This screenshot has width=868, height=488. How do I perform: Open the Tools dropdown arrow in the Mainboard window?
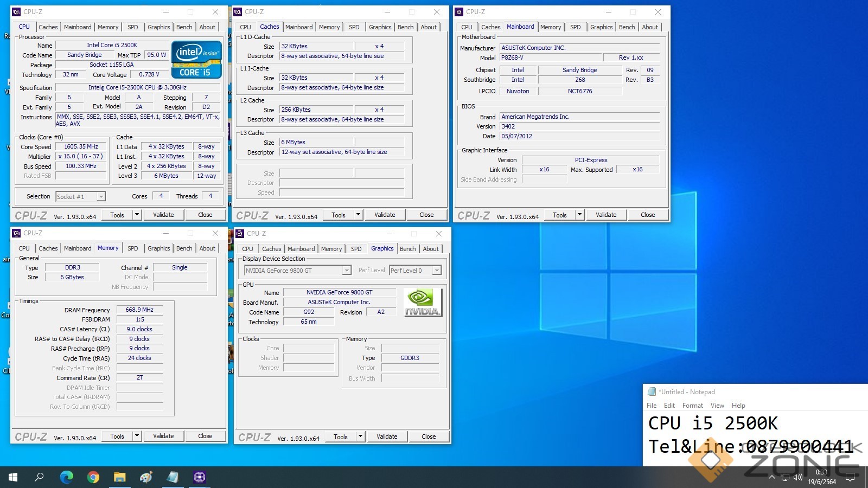579,215
